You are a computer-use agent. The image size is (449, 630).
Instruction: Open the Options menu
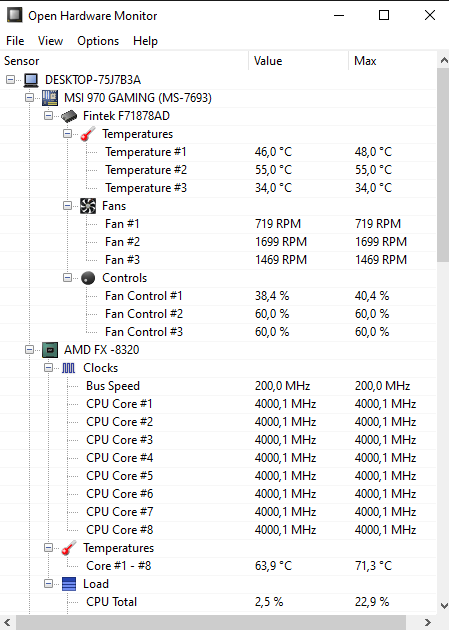[98, 41]
